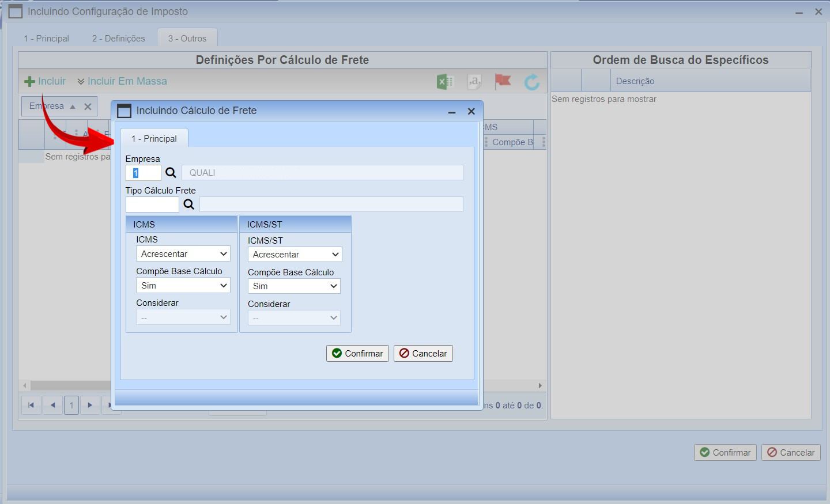Remove the Empresa grouping filter chip
Viewport: 830px width, 504px height.
point(88,107)
